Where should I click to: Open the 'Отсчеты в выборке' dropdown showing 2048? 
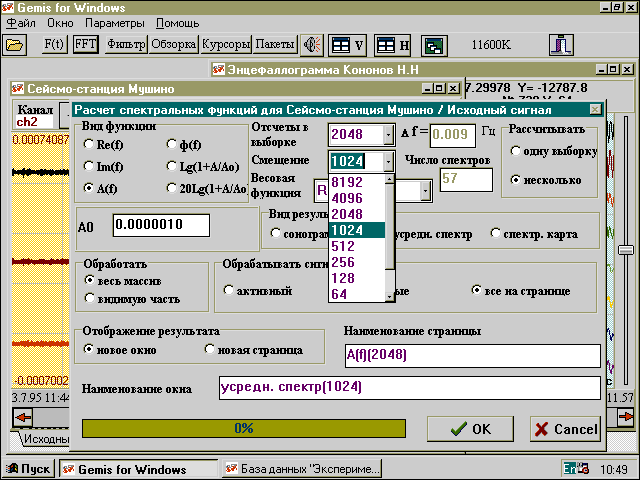tap(388, 135)
